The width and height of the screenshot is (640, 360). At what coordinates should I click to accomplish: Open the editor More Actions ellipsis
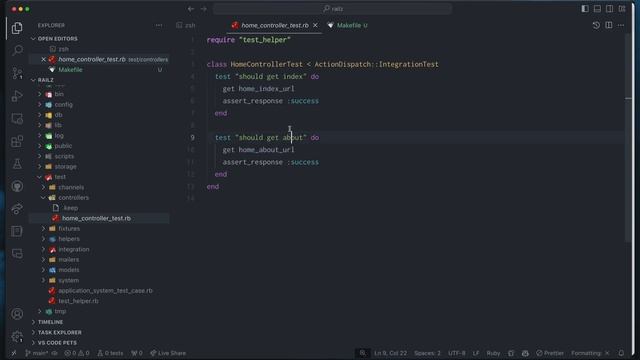coord(621,25)
